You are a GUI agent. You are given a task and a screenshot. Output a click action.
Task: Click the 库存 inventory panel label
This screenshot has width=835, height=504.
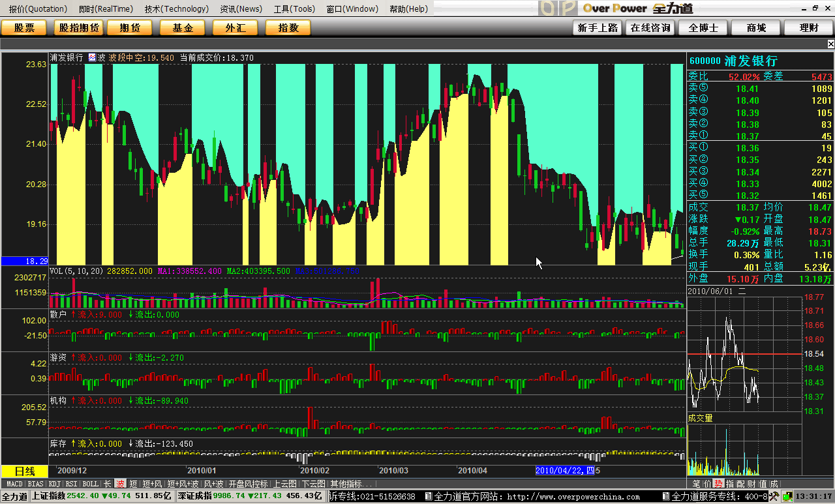[x=59, y=443]
